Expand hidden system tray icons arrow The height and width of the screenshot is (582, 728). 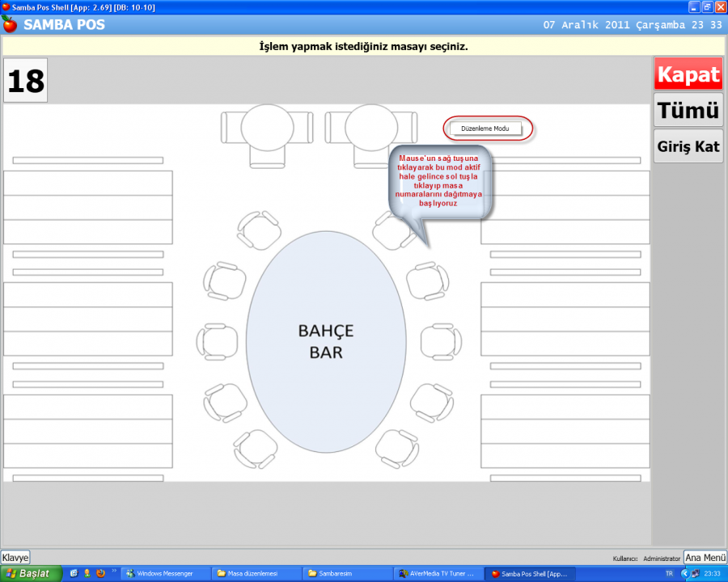coord(684,574)
